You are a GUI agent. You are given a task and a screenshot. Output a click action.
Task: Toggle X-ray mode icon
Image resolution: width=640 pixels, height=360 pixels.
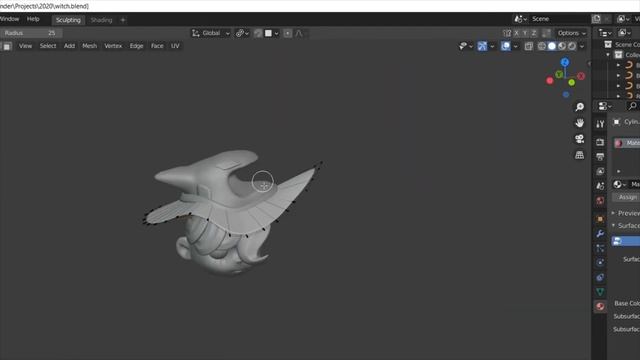pyautogui.click(x=529, y=46)
